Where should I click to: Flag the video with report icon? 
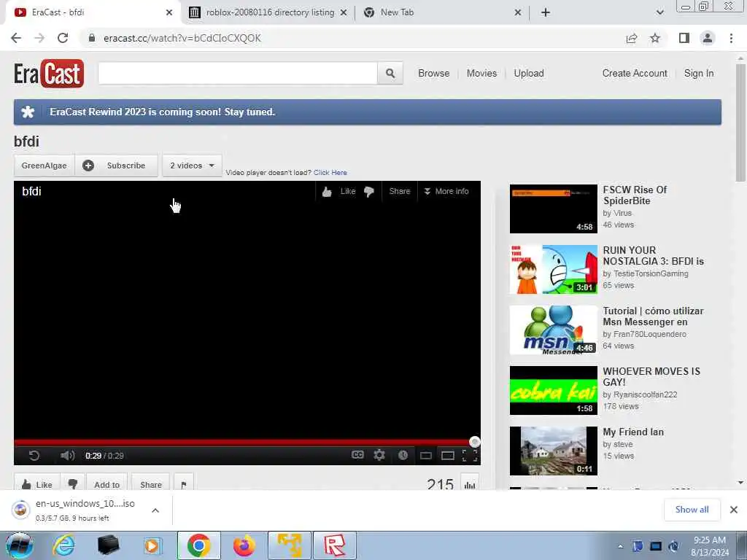click(184, 484)
